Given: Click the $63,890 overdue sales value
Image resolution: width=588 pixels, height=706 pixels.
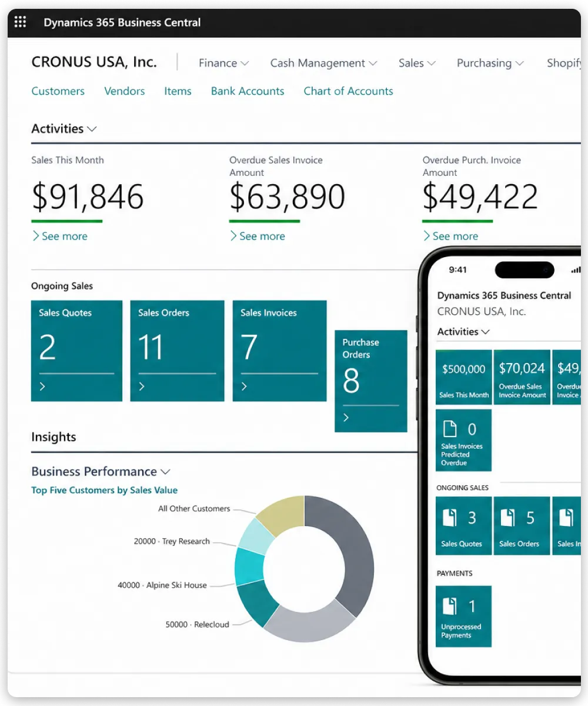Looking at the screenshot, I should tap(287, 197).
